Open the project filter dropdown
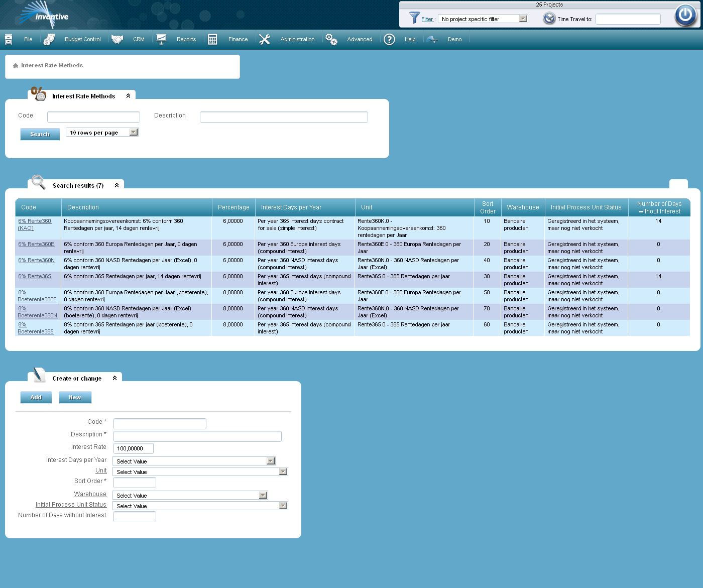703x588 pixels. (483, 19)
